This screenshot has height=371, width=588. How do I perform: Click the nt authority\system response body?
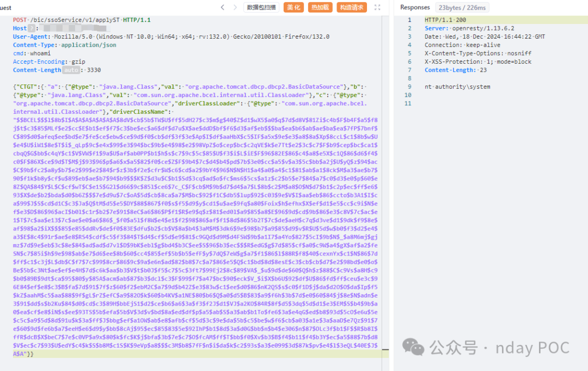click(x=457, y=87)
